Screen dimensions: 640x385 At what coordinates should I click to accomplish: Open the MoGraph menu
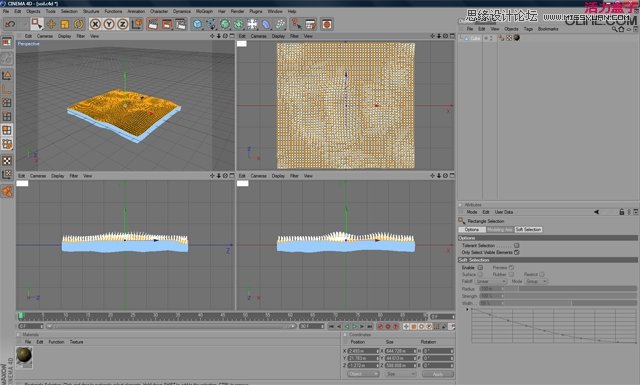coord(204,11)
